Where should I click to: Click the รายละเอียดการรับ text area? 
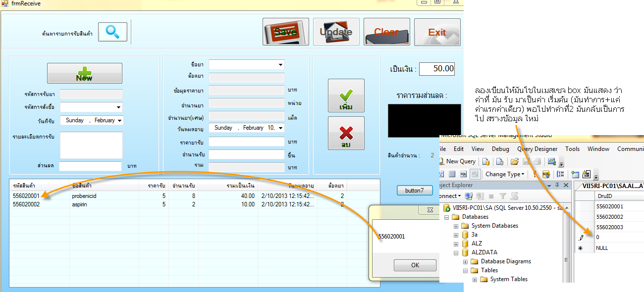pyautogui.click(x=91, y=145)
